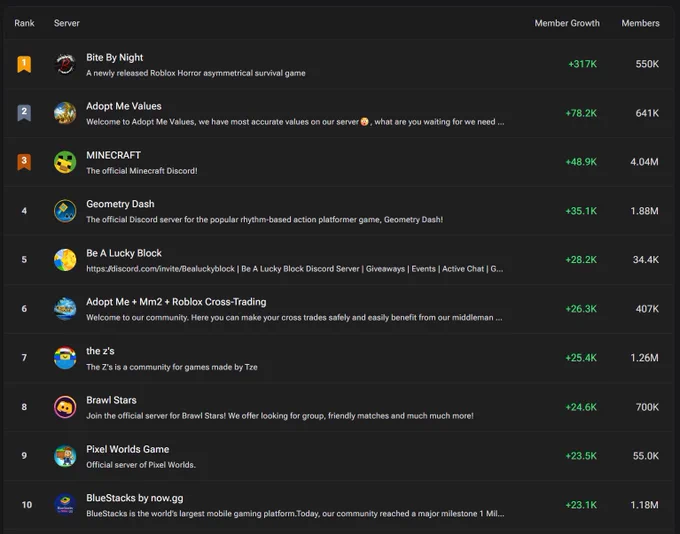Screen dimensions: 680x534
Task: Click the bronze rank 3 badge
Action: (24, 162)
